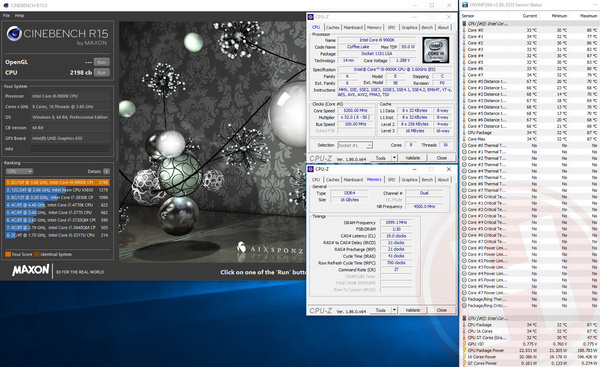Open the Socket #1 selection dropdown
600x367 pixels.
(x=355, y=145)
